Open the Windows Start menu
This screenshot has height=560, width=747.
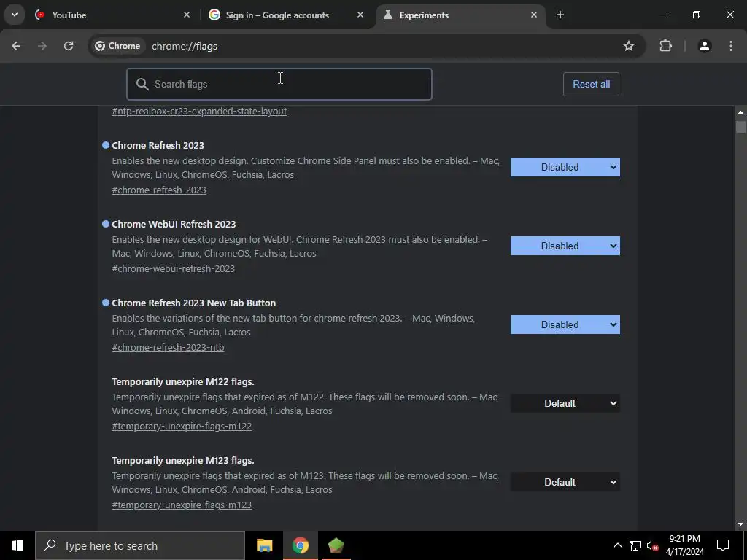click(18, 545)
